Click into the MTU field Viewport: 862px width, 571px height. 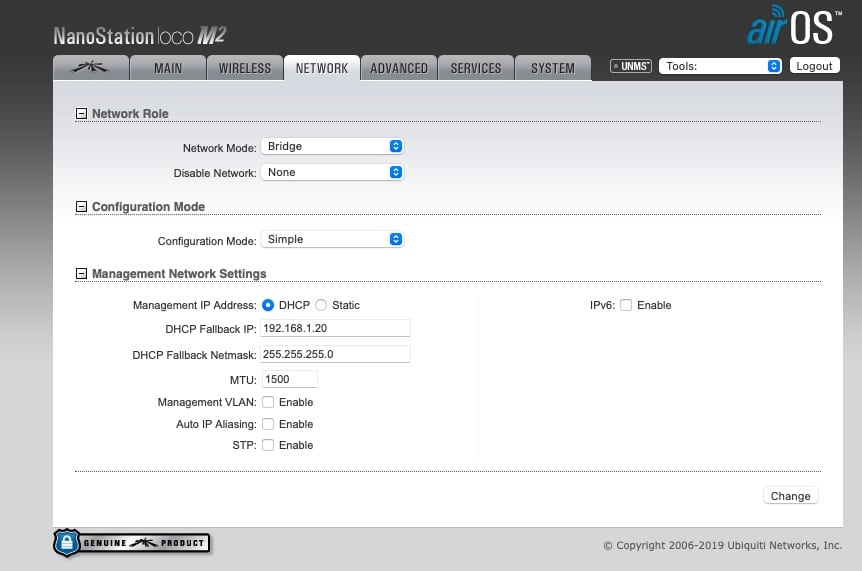pyautogui.click(x=289, y=379)
